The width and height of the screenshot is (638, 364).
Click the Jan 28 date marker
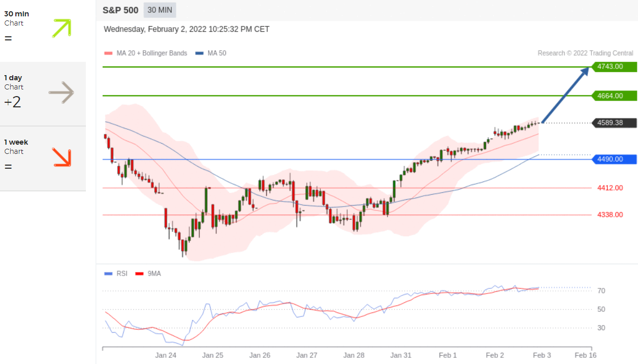click(354, 355)
